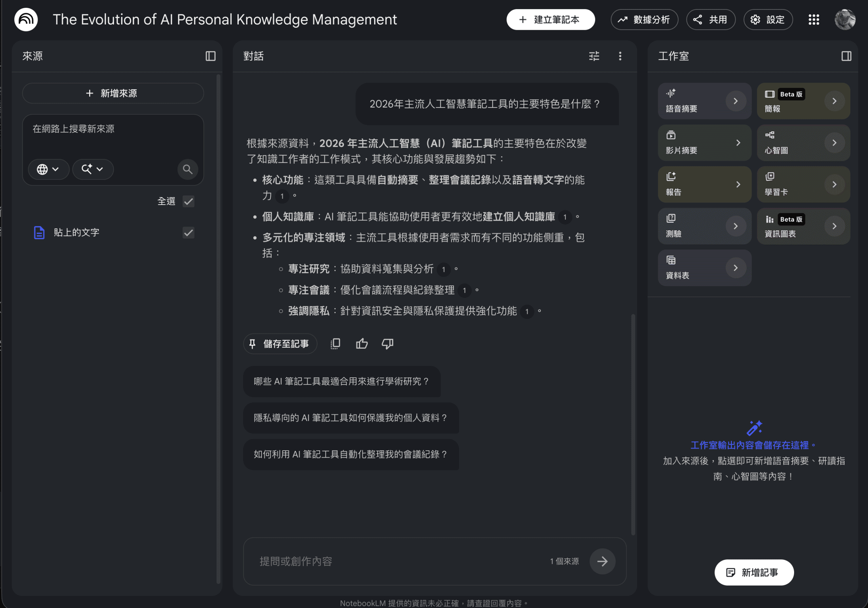Click the 資料表 table icon

(x=671, y=260)
